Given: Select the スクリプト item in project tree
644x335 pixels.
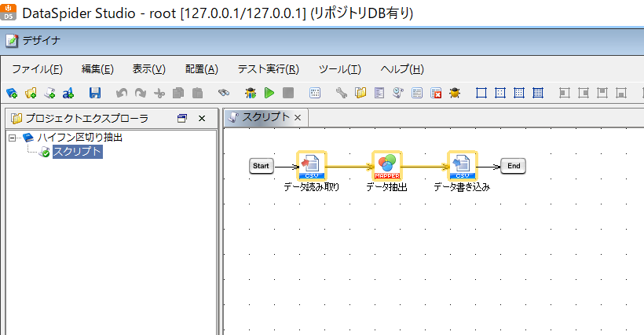Looking at the screenshot, I should pos(77,152).
